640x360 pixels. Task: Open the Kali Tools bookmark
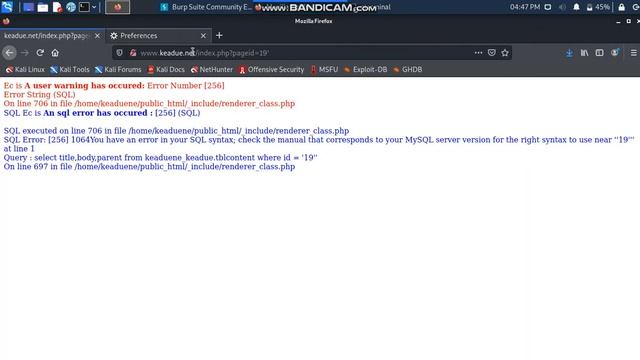pyautogui.click(x=69, y=69)
